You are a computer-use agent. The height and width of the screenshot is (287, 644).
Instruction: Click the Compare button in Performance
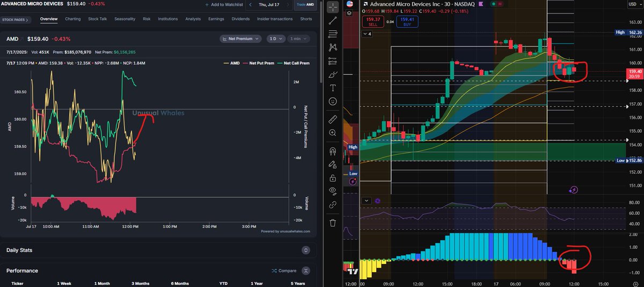point(284,271)
